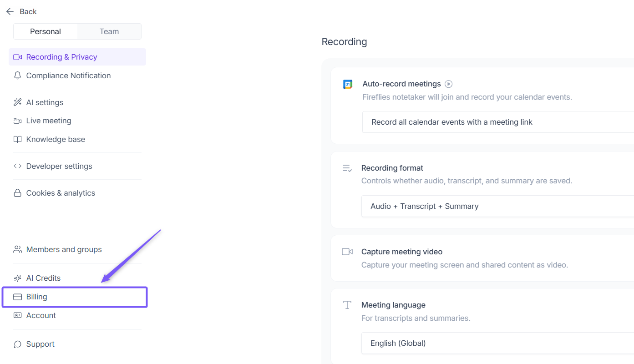The image size is (634, 364).
Task: Open the Meeting language dropdown
Action: tap(497, 343)
